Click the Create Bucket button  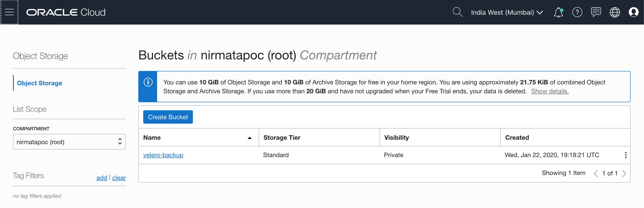tap(168, 117)
